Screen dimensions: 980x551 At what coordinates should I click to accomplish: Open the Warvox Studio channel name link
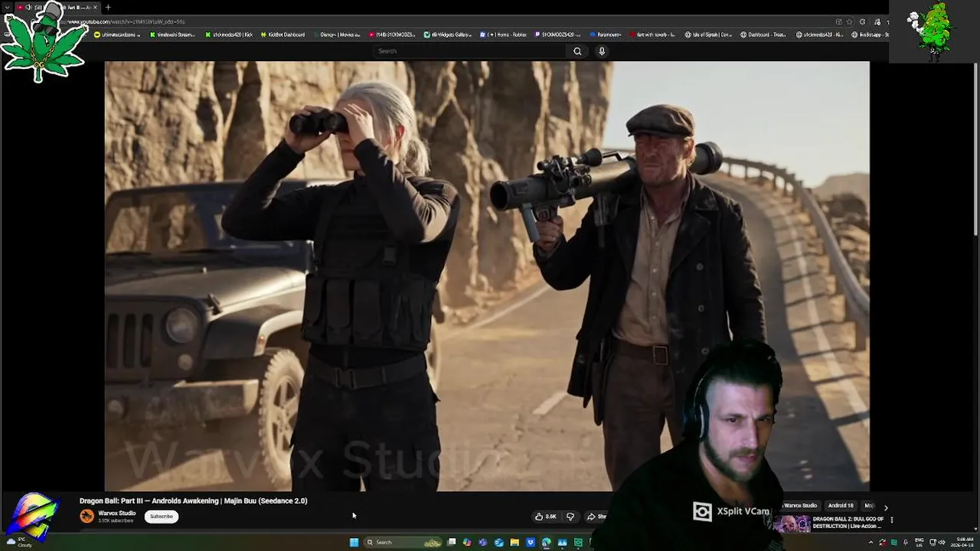coord(117,514)
